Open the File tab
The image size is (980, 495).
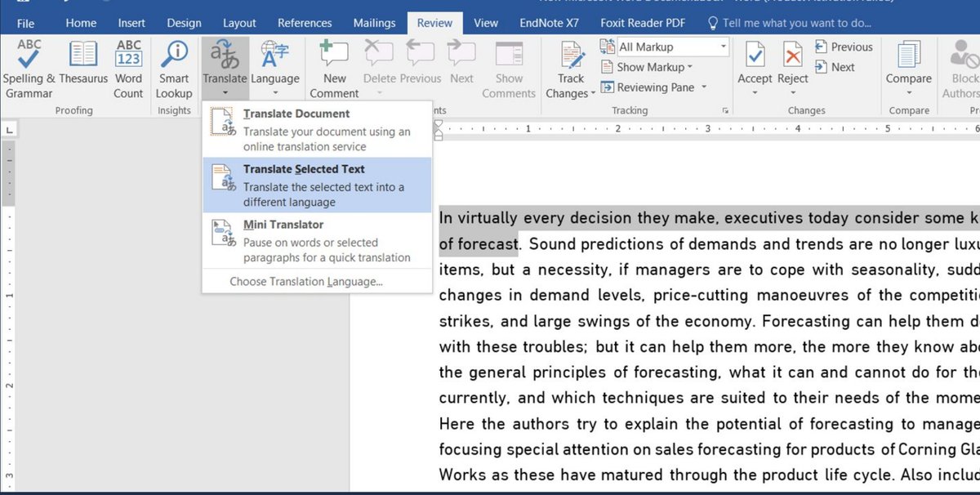pyautogui.click(x=25, y=23)
